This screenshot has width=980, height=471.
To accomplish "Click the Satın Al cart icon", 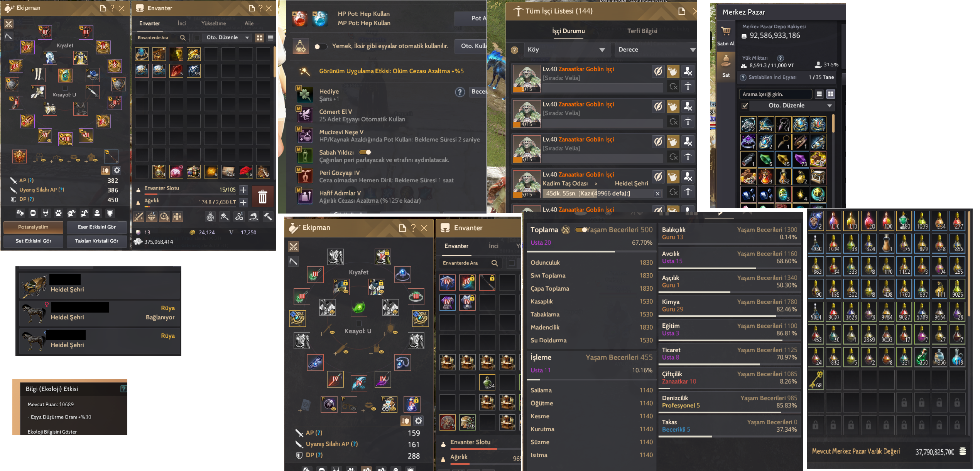I will (726, 31).
